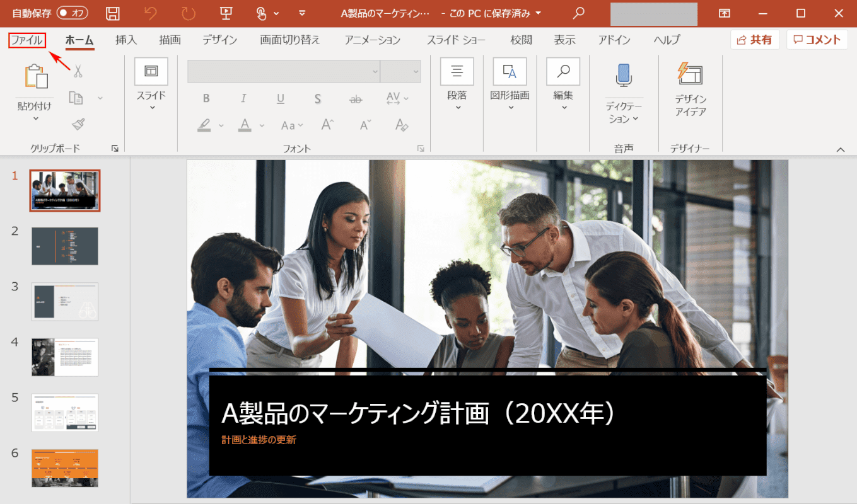Open the Clipboard dialog launcher

tap(115, 149)
